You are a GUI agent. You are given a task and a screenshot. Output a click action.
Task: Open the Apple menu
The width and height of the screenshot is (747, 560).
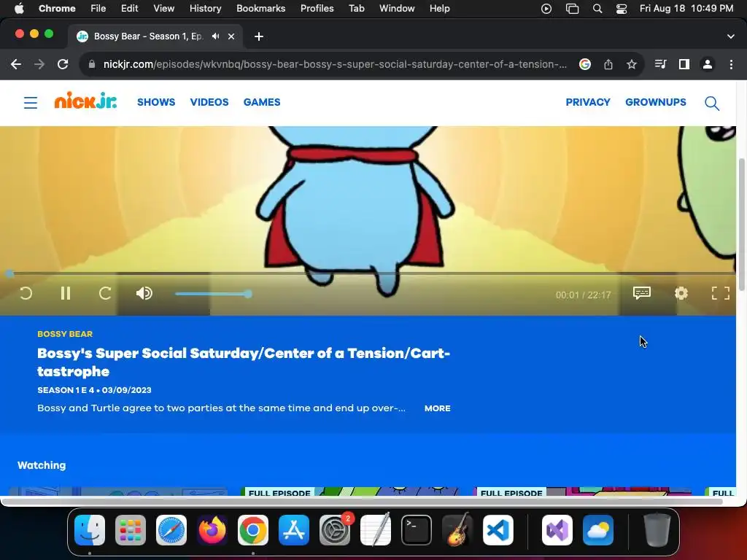[19, 8]
